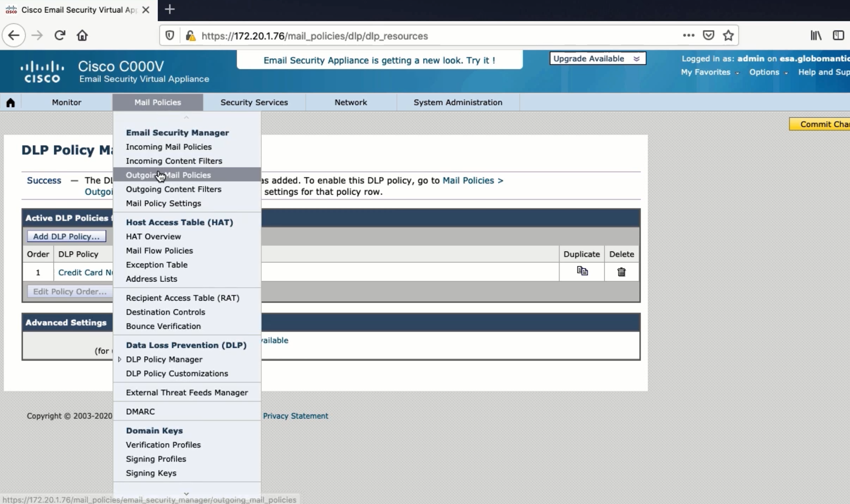Open the Monitor menu

[x=66, y=102]
